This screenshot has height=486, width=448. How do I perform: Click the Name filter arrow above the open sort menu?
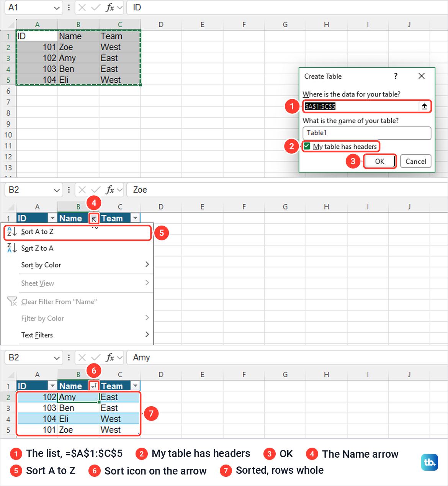click(x=94, y=218)
